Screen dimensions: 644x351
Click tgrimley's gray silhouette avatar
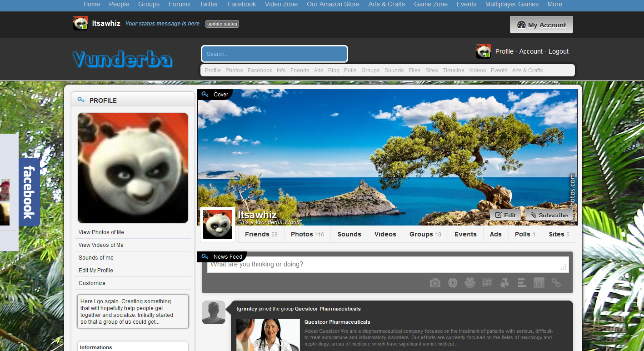click(214, 312)
